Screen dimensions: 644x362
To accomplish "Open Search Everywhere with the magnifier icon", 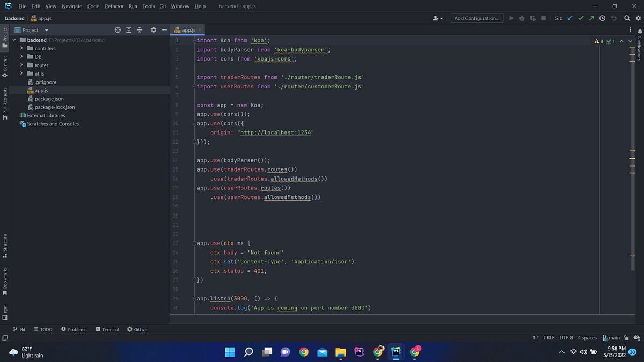I will [x=626, y=18].
